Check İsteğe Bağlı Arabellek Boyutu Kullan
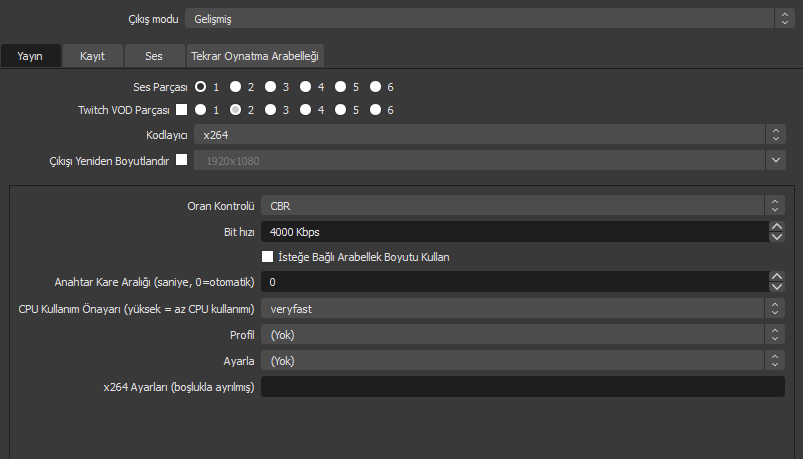Image resolution: width=803 pixels, height=459 pixels. pyautogui.click(x=268, y=257)
